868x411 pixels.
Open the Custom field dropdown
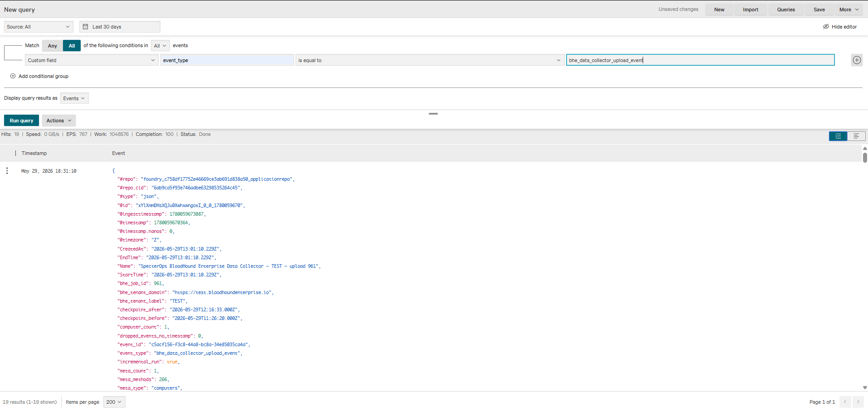click(x=92, y=60)
